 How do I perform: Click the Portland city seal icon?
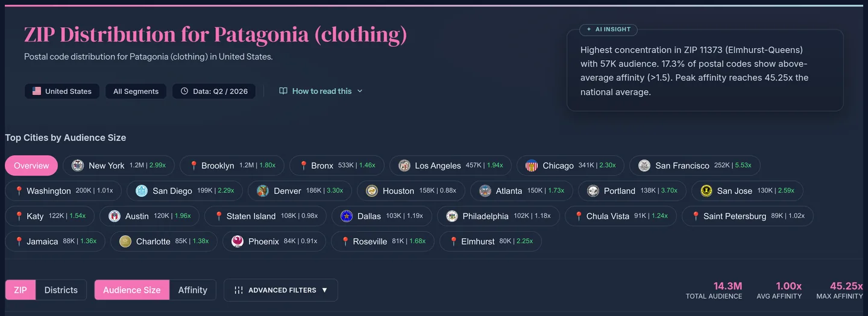coord(593,191)
